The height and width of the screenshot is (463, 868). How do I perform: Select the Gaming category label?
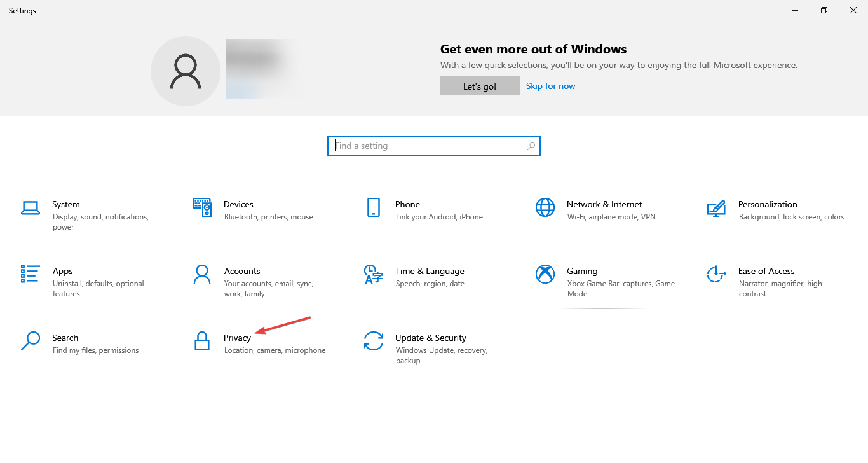(582, 271)
